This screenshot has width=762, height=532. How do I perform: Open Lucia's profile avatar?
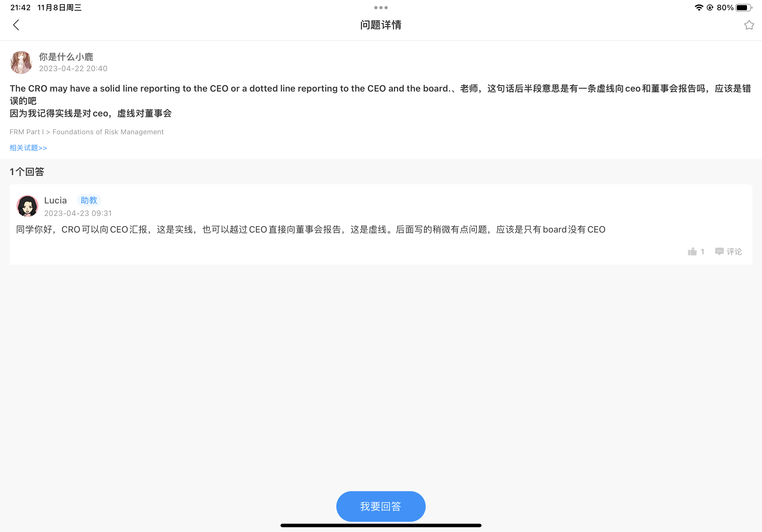pos(27,206)
